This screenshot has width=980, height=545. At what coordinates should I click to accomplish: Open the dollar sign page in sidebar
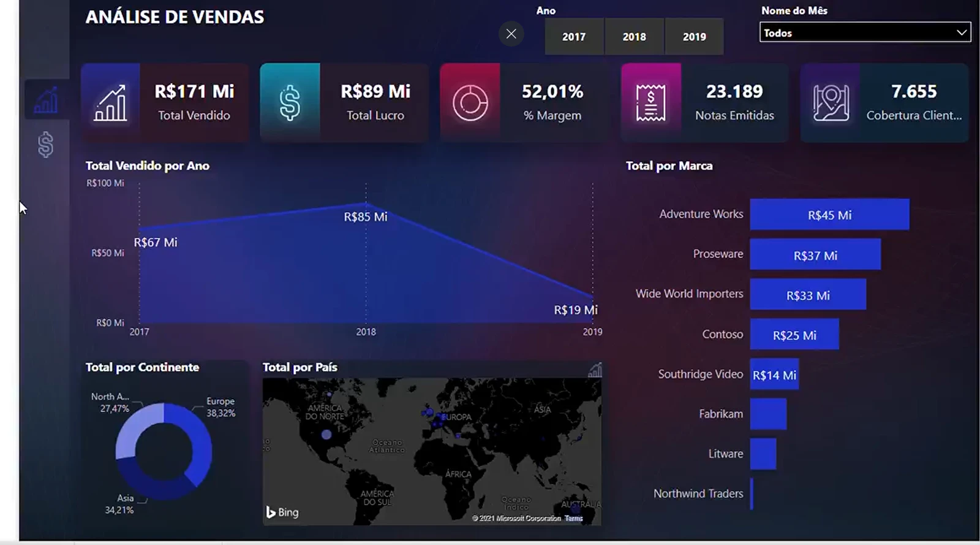click(x=45, y=145)
